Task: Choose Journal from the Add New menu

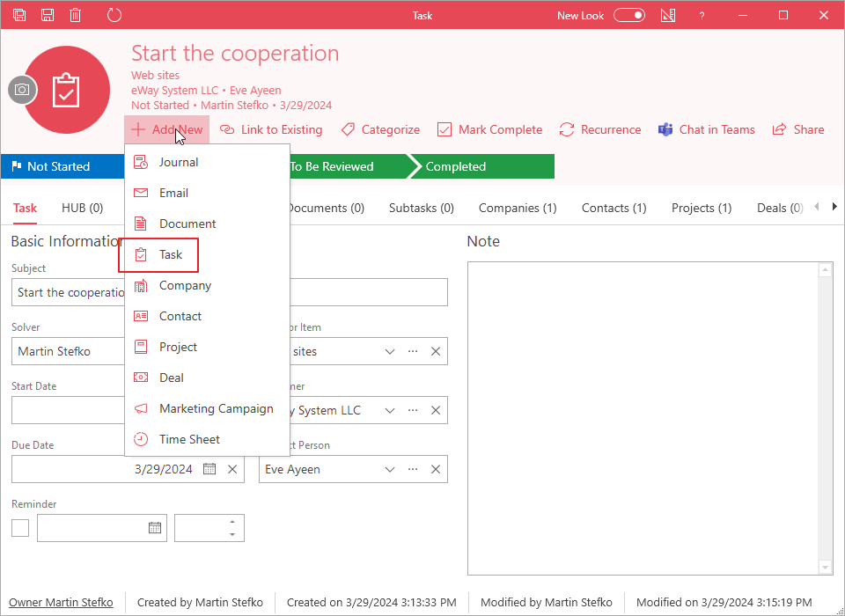Action: click(208, 162)
